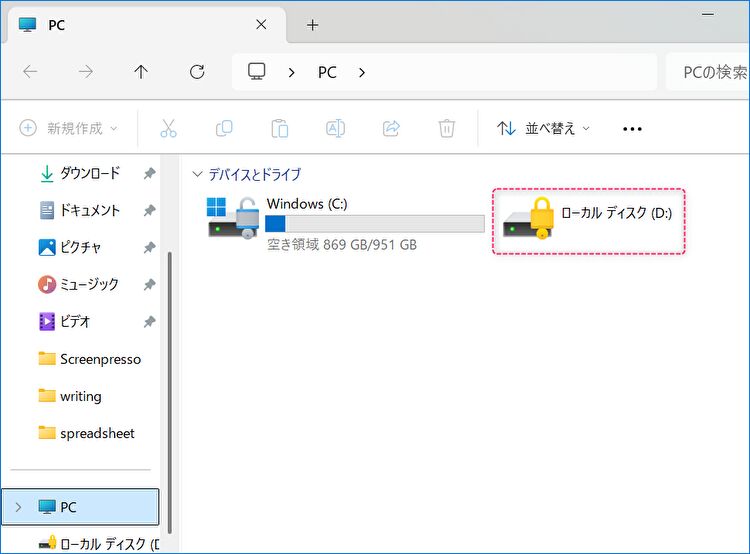Viewport: 750px width, 554px height.
Task: Click the Rename icon in toolbar
Action: [335, 128]
